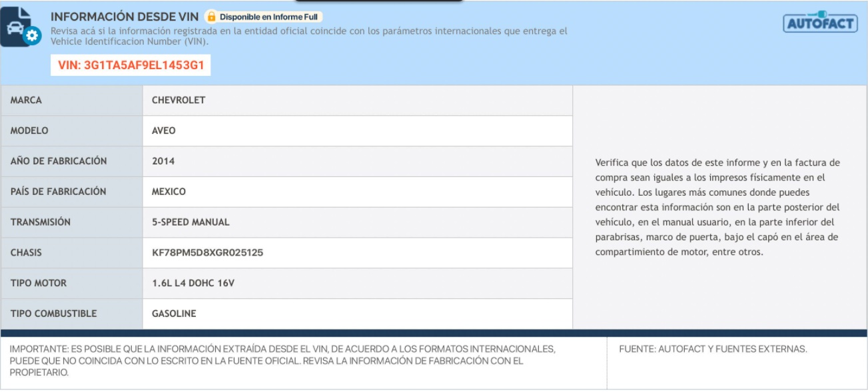This screenshot has width=868, height=392.
Task: Click the chassis number KF78PM5D8XGR025125
Action: 208,253
